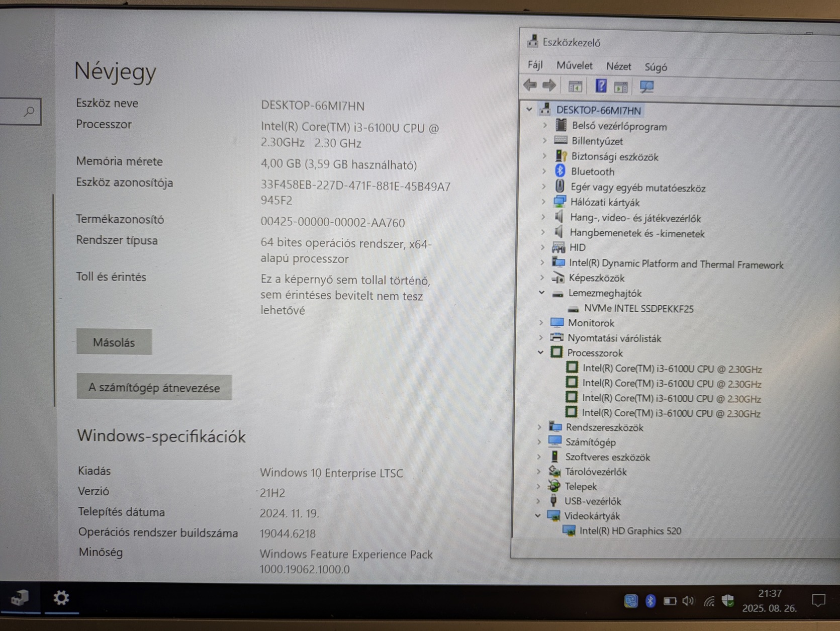The height and width of the screenshot is (631, 840).
Task: Click the NVMe INTEL SSDPEKKF25 drive icon
Action: [x=573, y=309]
